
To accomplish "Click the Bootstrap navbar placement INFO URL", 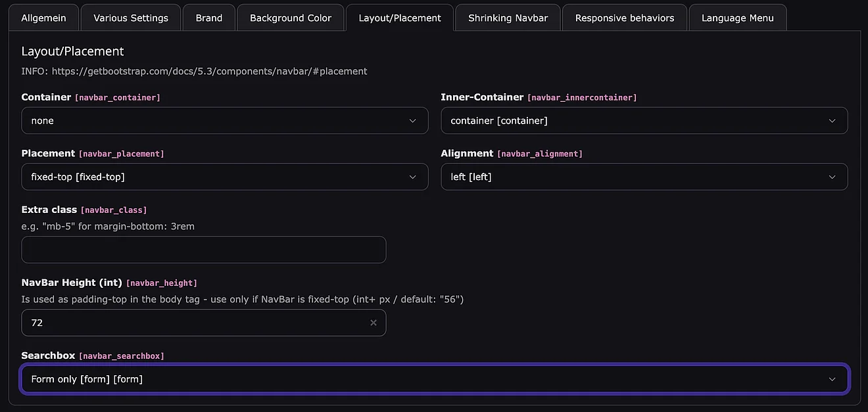I will tap(209, 71).
